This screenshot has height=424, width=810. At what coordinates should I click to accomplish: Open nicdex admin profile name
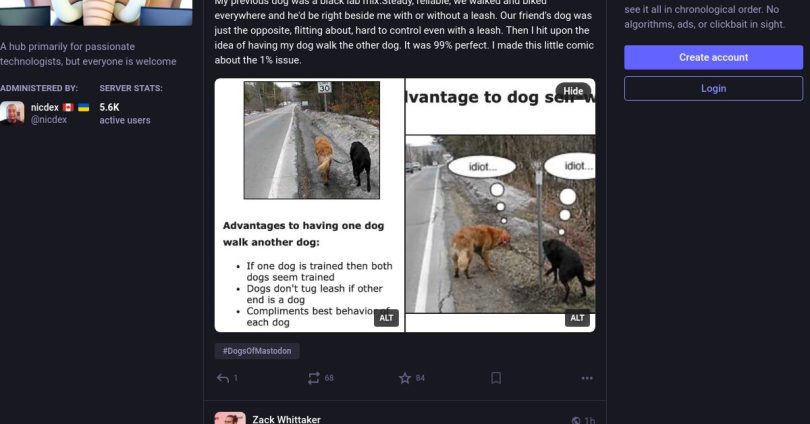pyautogui.click(x=45, y=107)
